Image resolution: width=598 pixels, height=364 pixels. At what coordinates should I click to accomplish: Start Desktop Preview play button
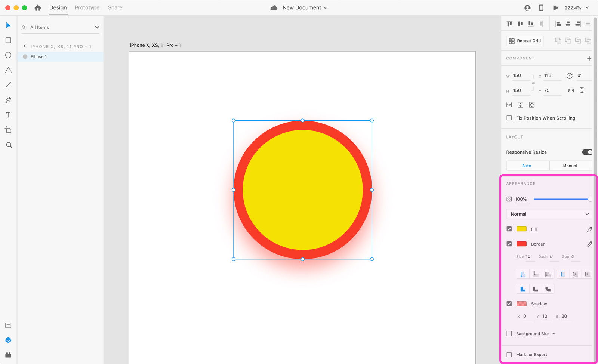(x=555, y=7)
